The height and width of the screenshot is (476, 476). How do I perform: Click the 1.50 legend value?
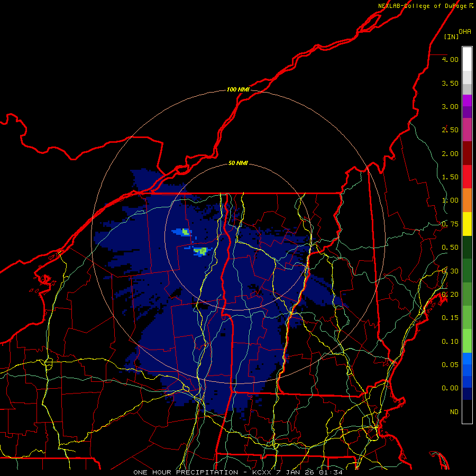coord(450,177)
